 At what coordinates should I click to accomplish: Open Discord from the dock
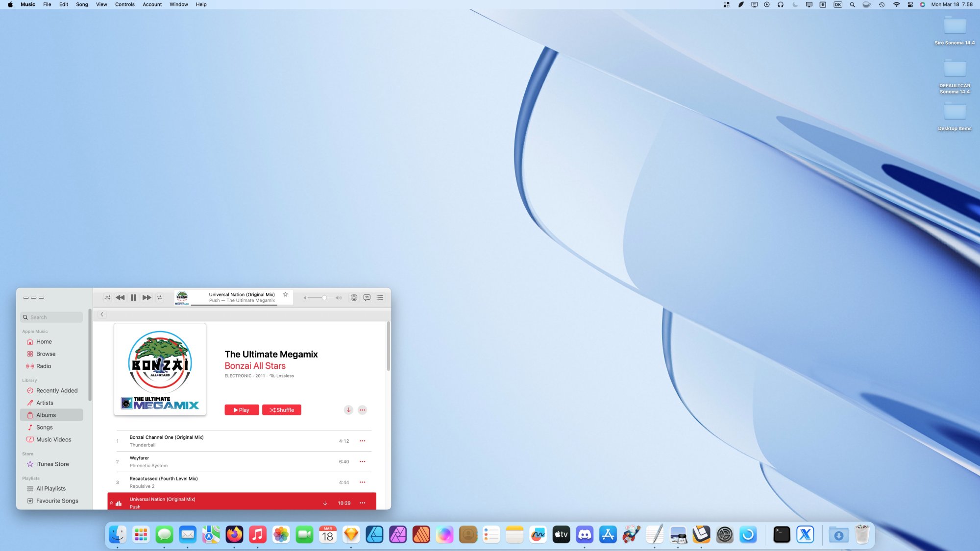pos(585,535)
